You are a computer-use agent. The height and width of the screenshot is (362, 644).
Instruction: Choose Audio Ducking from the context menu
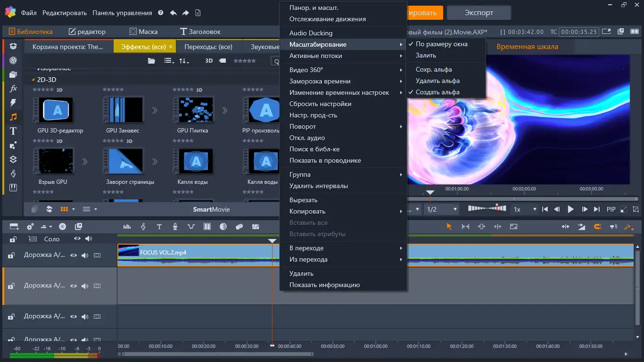pyautogui.click(x=311, y=33)
